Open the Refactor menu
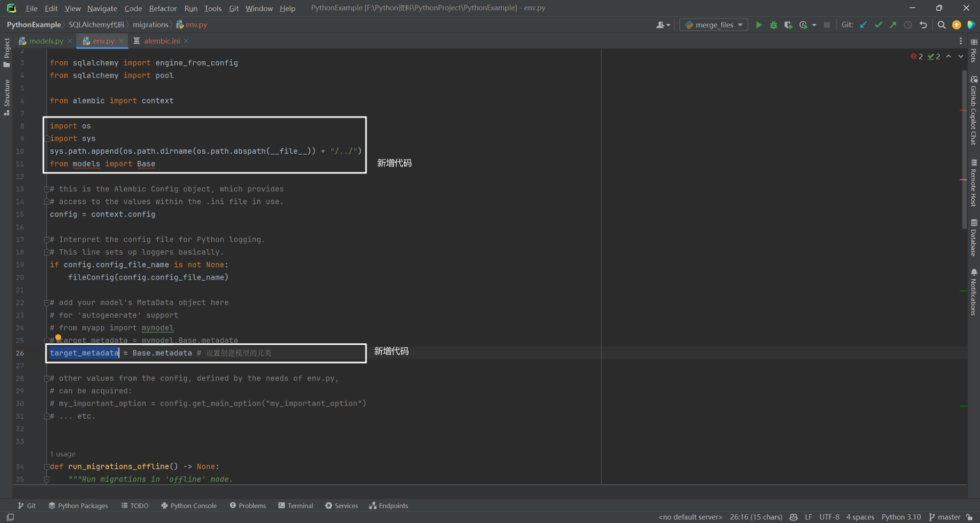Image resolution: width=980 pixels, height=523 pixels. pos(162,8)
